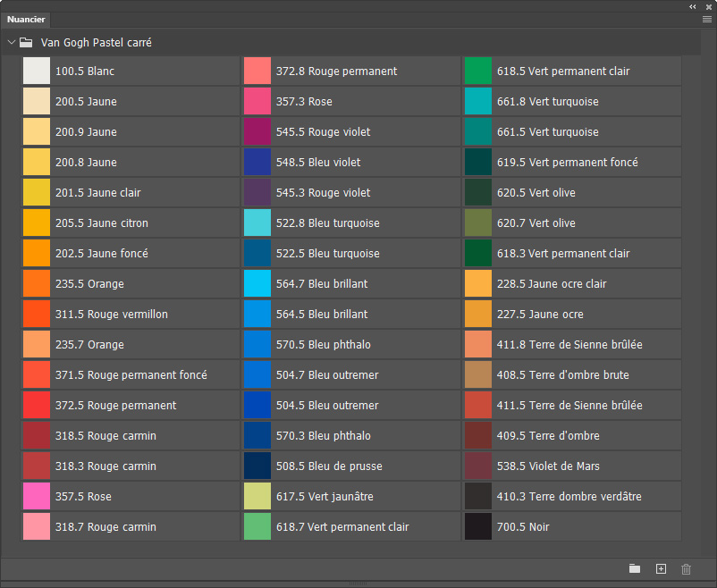Pick the 372.8 Rouge permanent swatch
Screen dimensions: 717x588
click(257, 71)
